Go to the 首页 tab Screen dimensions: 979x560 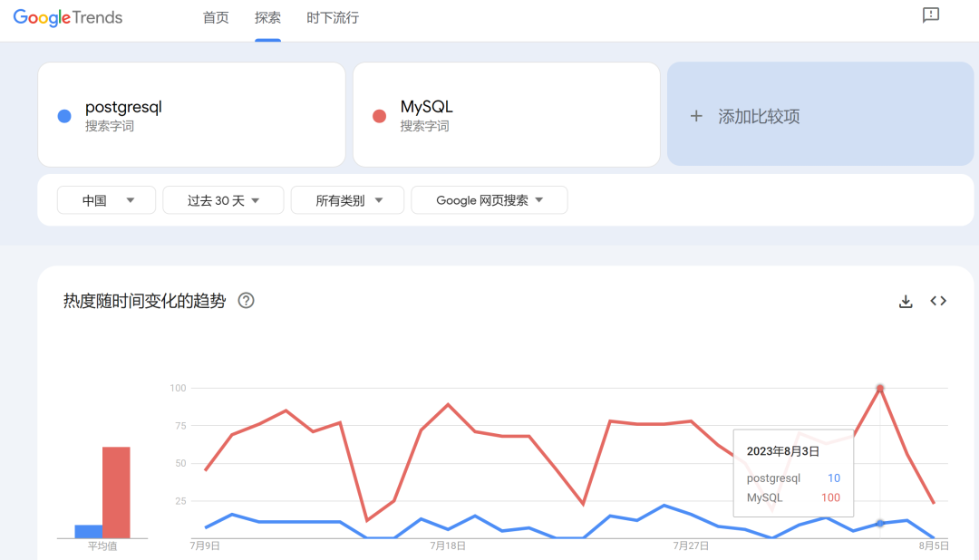click(216, 18)
